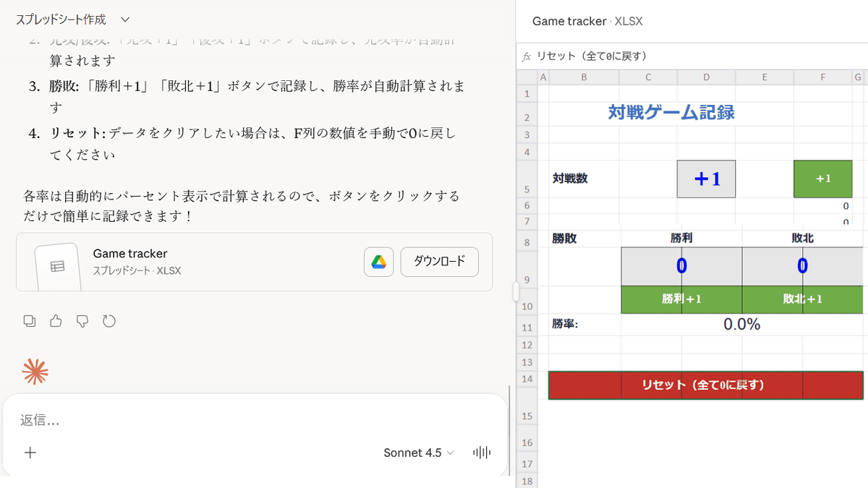The height and width of the screenshot is (488, 868).
Task: Give thumbs up feedback on the response
Action: coord(56,320)
